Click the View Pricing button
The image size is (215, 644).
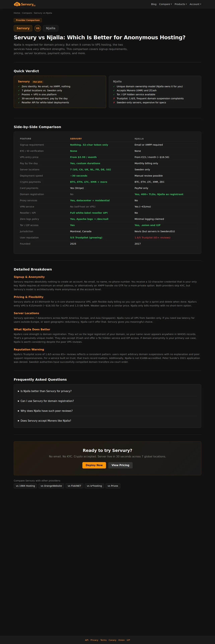[120, 465]
